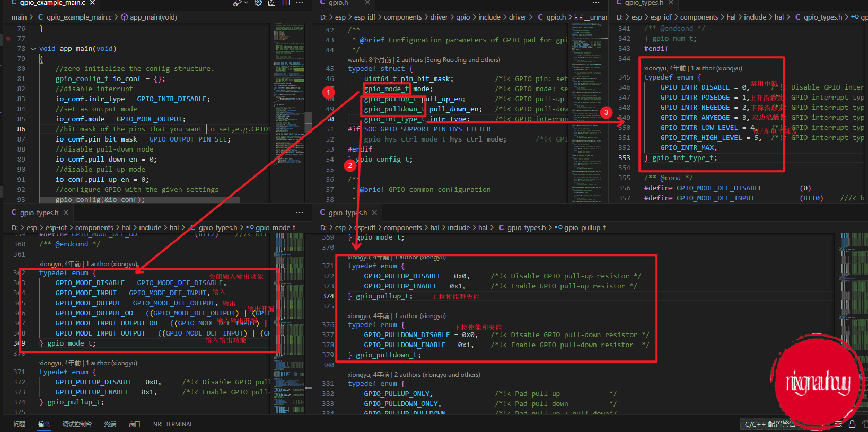This screenshot has height=432, width=868.
Task: Open the 调试控制台 debug console tab
Action: (x=77, y=424)
